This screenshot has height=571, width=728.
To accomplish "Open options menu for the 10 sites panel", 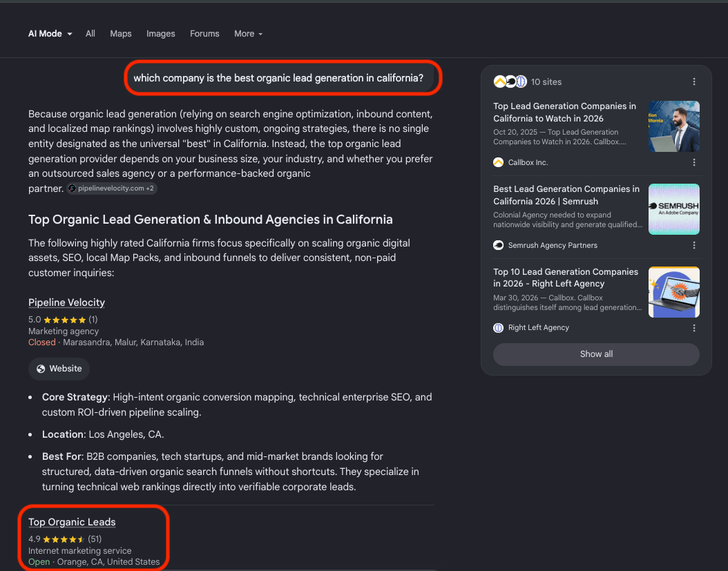I will pos(694,81).
